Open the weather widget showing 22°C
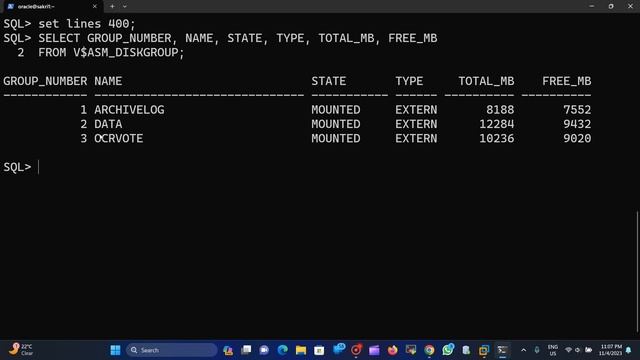 click(x=20, y=349)
